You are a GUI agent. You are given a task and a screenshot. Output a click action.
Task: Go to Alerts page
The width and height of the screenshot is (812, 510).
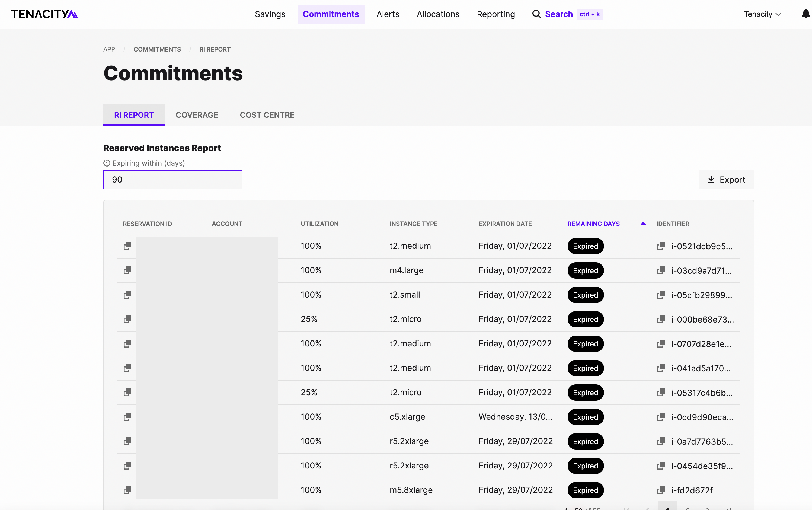(x=388, y=14)
